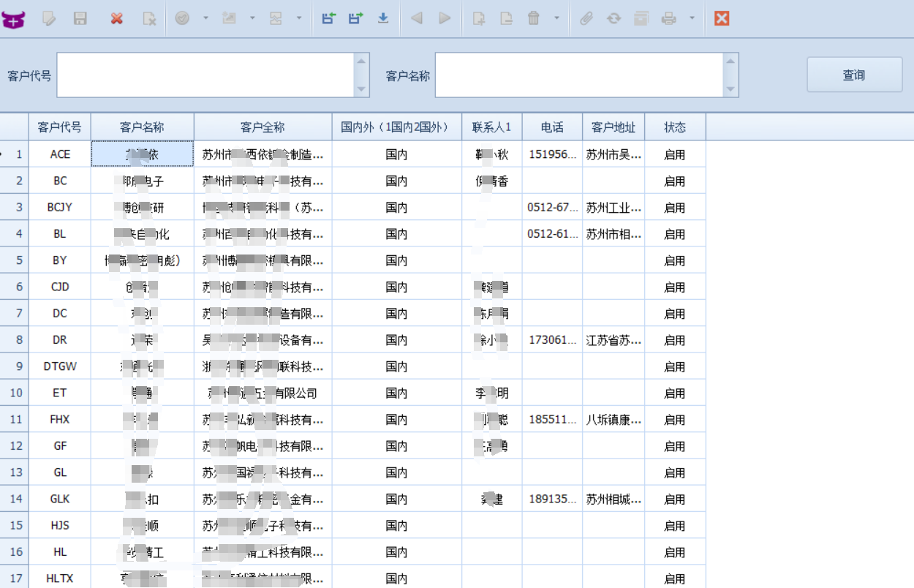Viewport: 914px width, 588px height.
Task: Click the trash bin icon
Action: (x=534, y=18)
